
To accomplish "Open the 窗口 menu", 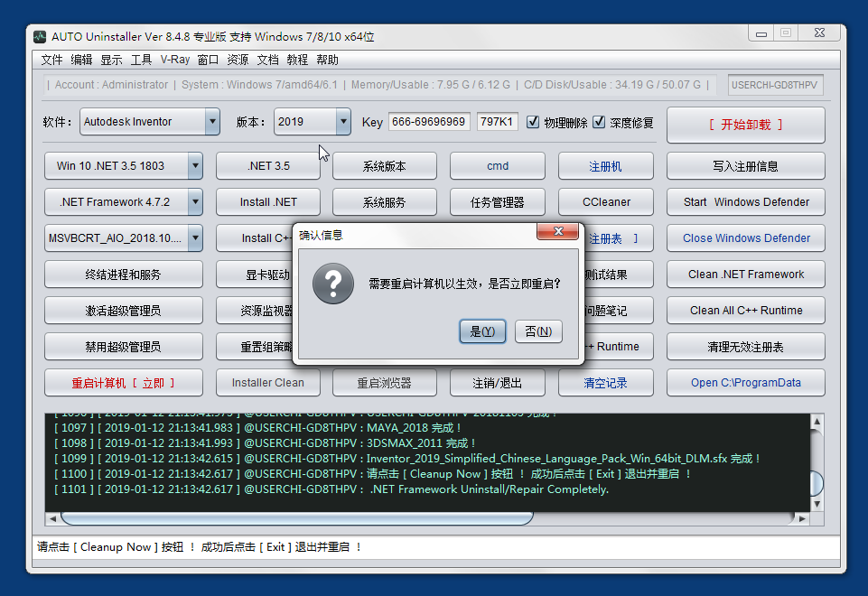I will 208,60.
